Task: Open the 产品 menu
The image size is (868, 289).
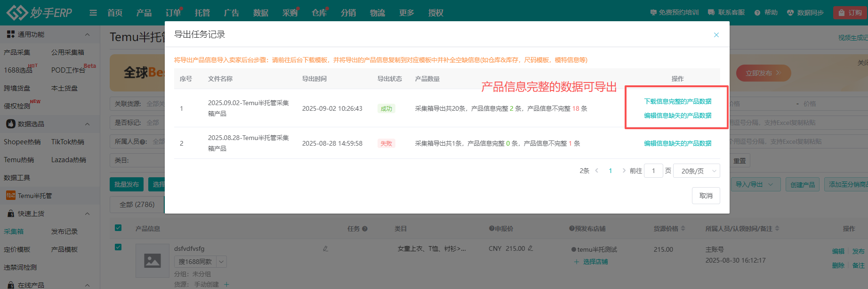Action: [144, 13]
